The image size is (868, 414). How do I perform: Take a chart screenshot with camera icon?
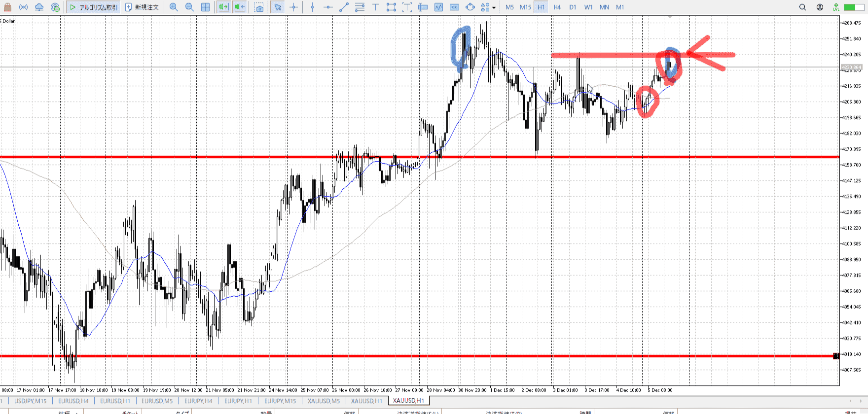pos(259,7)
